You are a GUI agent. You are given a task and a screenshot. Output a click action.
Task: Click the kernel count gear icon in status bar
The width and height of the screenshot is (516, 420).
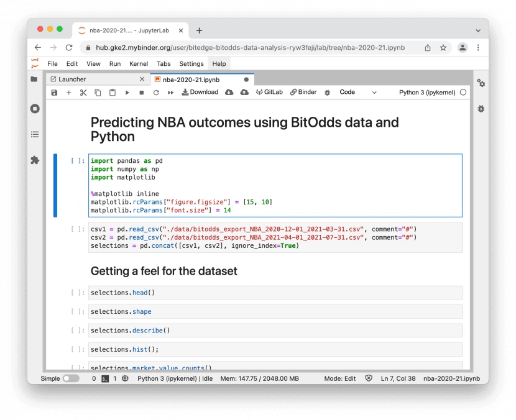click(125, 378)
